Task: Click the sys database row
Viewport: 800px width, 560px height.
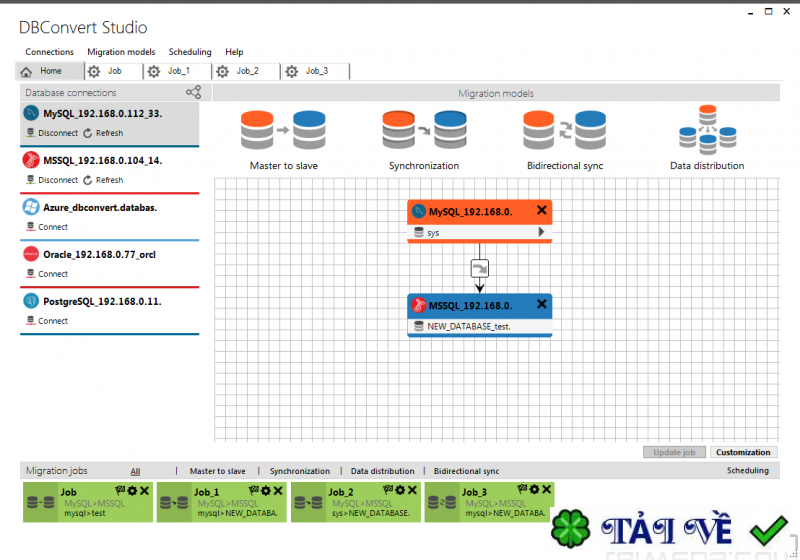Action: click(480, 232)
